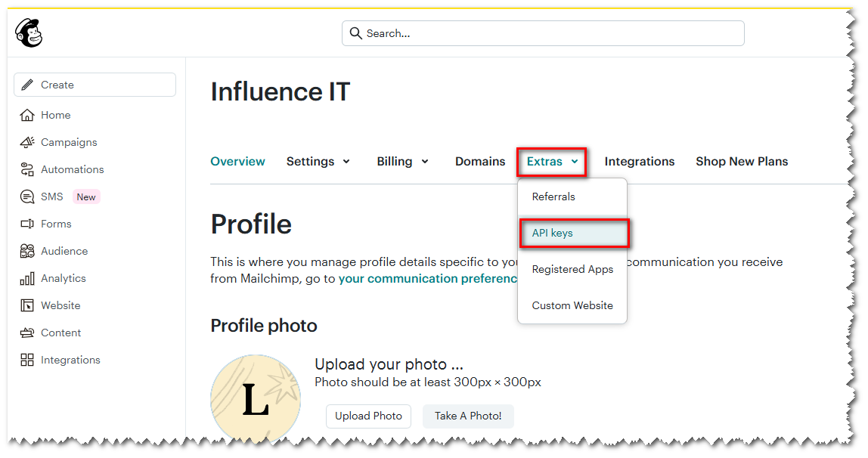Switch to the Domains tab
The width and height of the screenshot is (868, 458).
click(480, 162)
